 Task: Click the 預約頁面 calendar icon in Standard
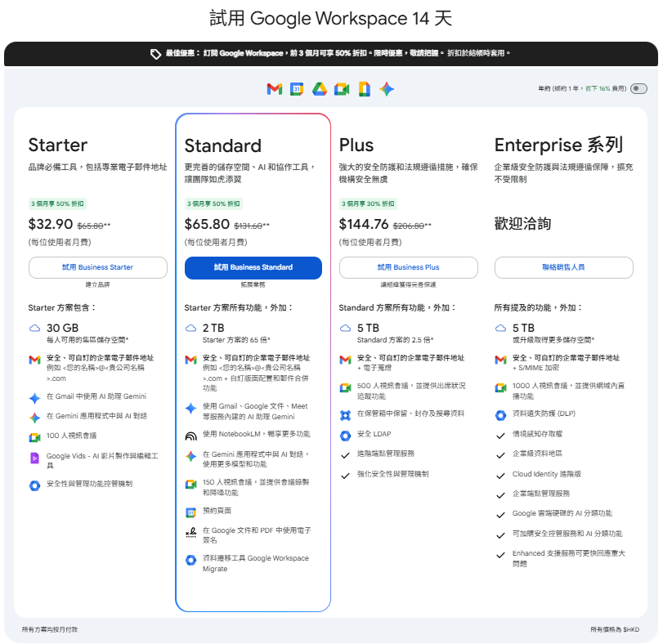point(190,512)
